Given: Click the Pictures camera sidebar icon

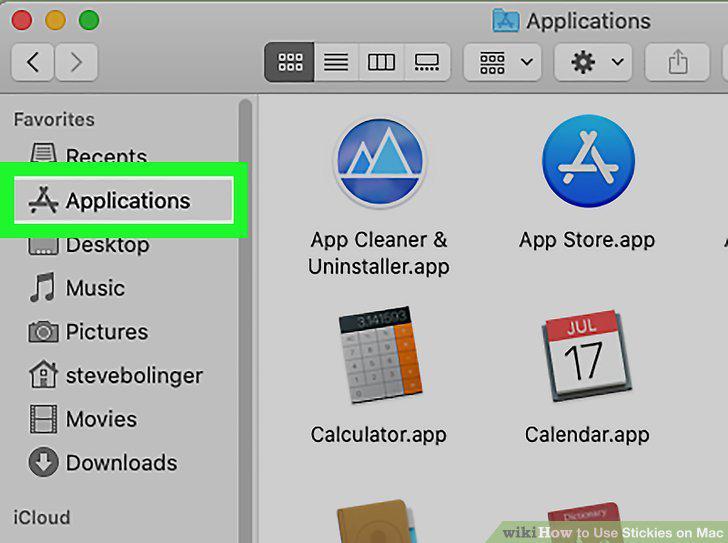Looking at the screenshot, I should tap(43, 332).
